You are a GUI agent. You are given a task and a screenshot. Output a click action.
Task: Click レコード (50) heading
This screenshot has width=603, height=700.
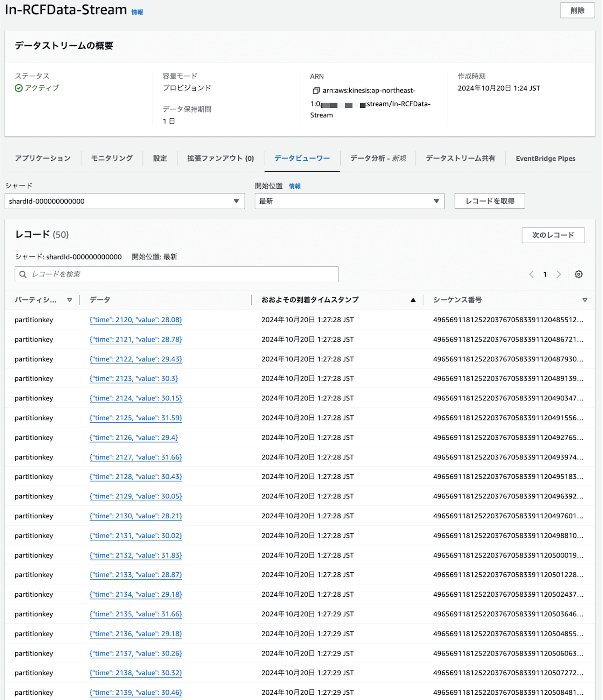click(x=42, y=235)
